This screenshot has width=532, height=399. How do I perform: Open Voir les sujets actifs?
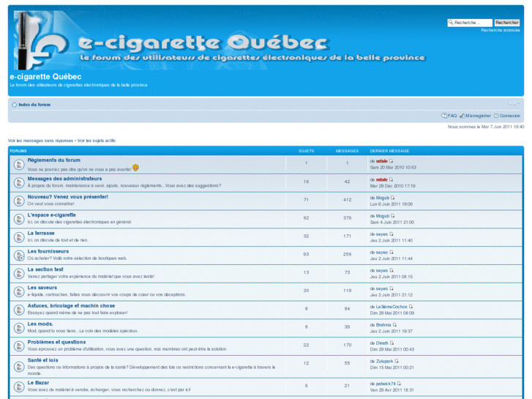pyautogui.click(x=97, y=141)
